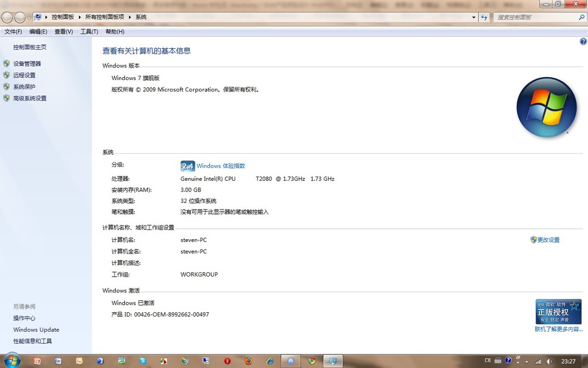The height and width of the screenshot is (368, 588).
Task: Open 性能信息和工具 from the sidebar
Action: click(32, 341)
